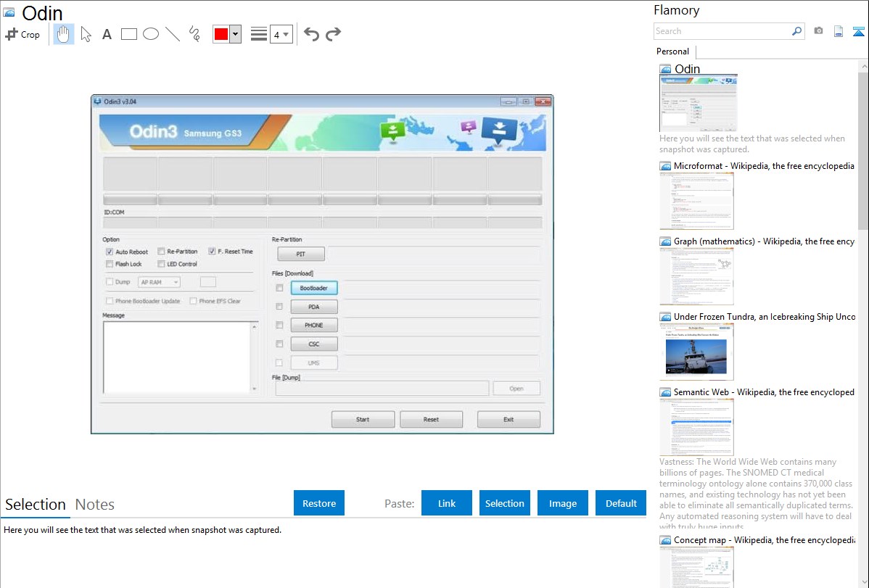Open the Personal tab
Image resolution: width=869 pixels, height=588 pixels.
pyautogui.click(x=673, y=51)
